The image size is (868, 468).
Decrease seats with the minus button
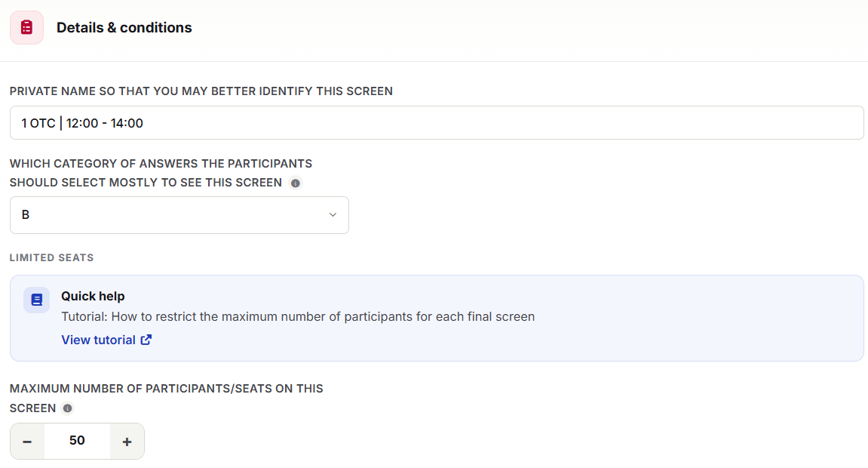[x=27, y=442]
